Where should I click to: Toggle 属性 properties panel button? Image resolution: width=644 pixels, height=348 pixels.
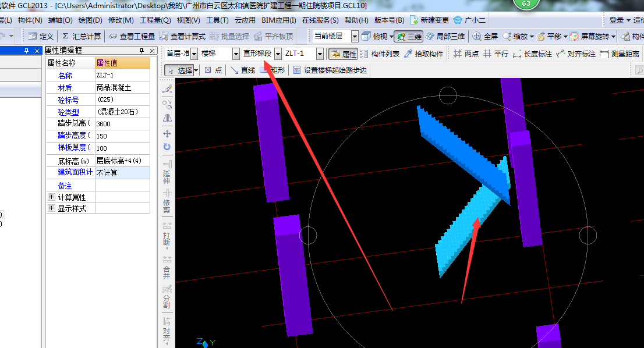[344, 54]
